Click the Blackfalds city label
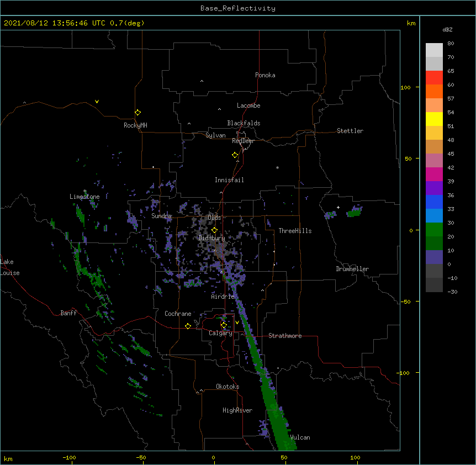476x465 pixels. pos(244,123)
